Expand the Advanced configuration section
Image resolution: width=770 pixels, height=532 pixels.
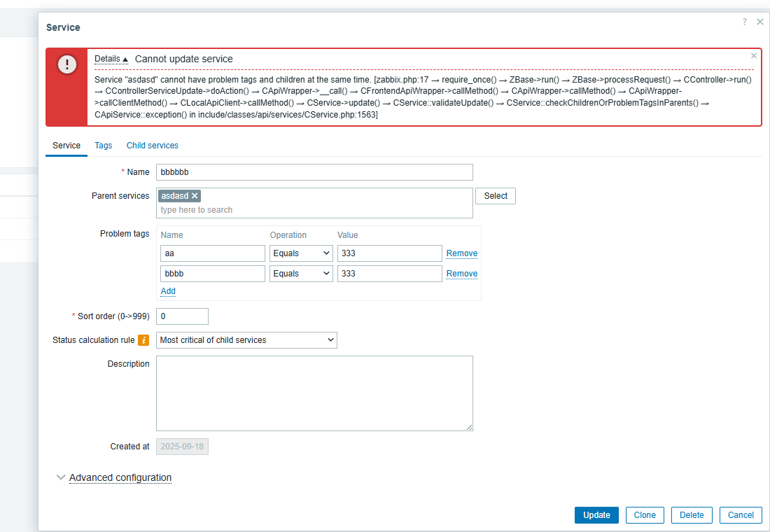[120, 477]
